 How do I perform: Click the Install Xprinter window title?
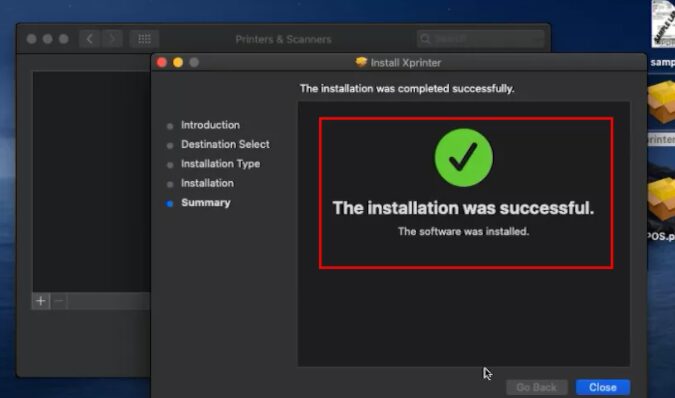(x=406, y=62)
